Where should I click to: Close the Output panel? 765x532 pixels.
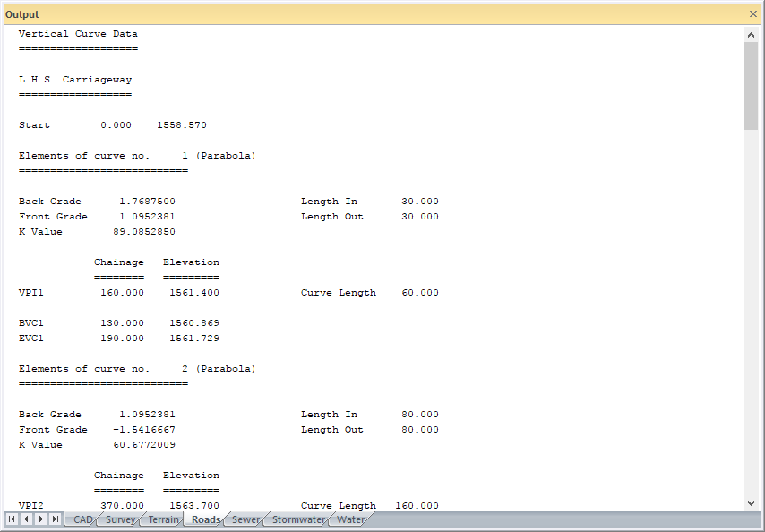coord(752,14)
